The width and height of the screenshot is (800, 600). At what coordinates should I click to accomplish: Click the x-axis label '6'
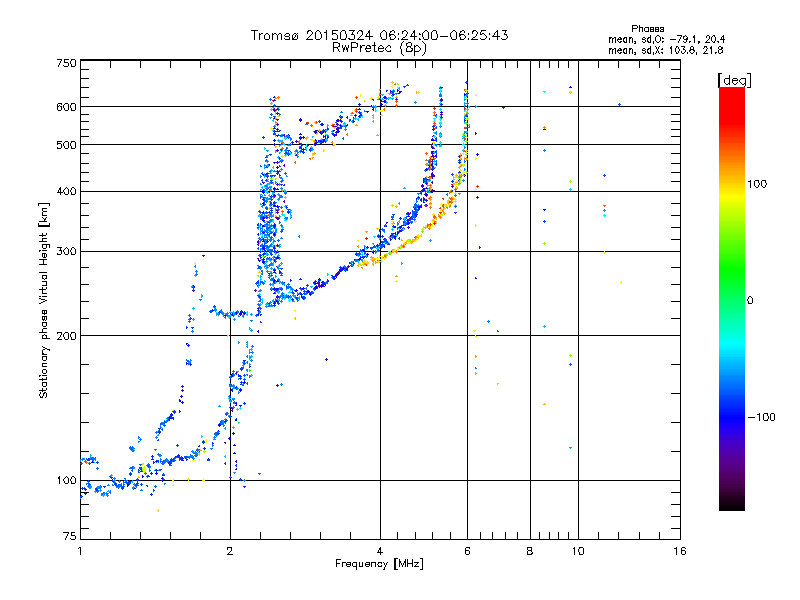click(x=467, y=551)
